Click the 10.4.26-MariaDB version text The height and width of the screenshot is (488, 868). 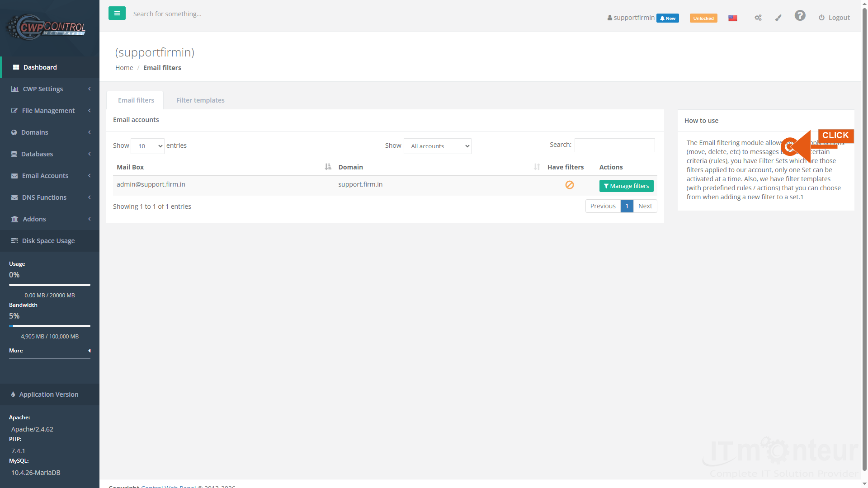coord(36,473)
